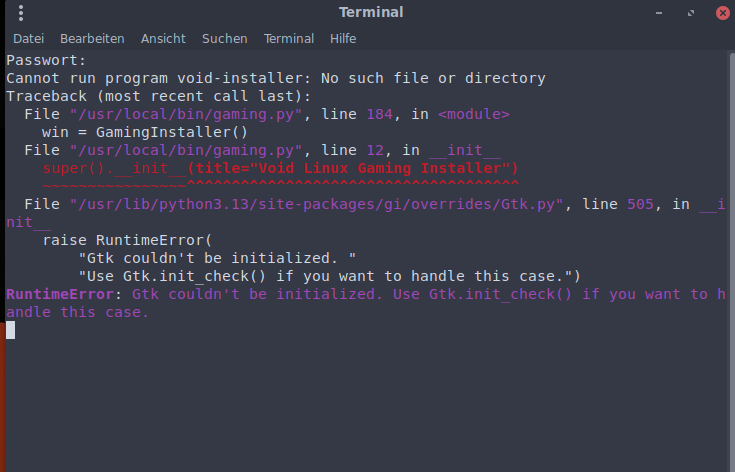This screenshot has width=735, height=472.
Task: Click the Terminal title in title bar
Action: click(371, 13)
